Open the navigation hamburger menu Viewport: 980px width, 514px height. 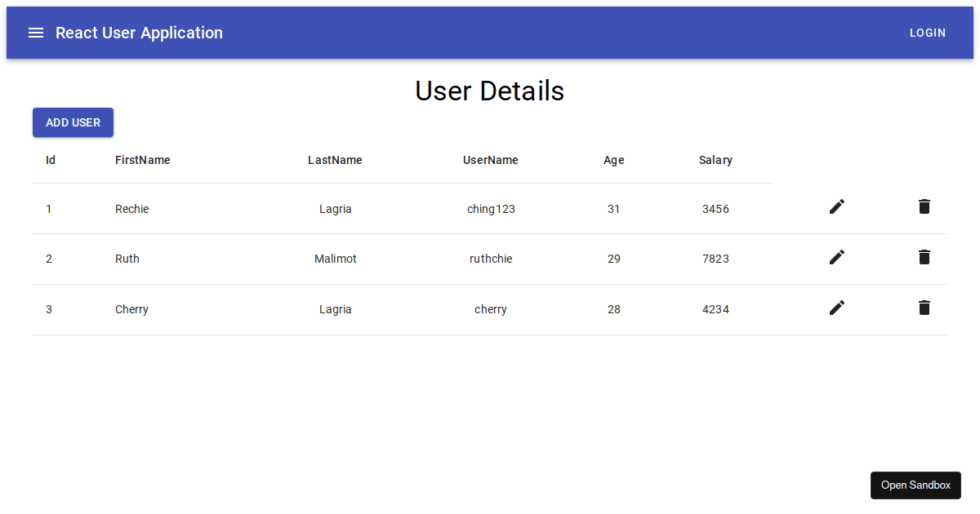click(35, 33)
